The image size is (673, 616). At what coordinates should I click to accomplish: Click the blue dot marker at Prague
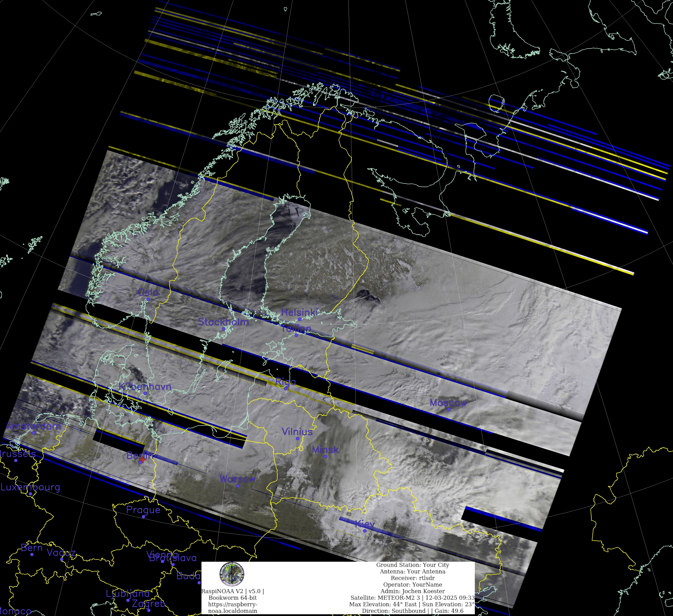click(143, 516)
